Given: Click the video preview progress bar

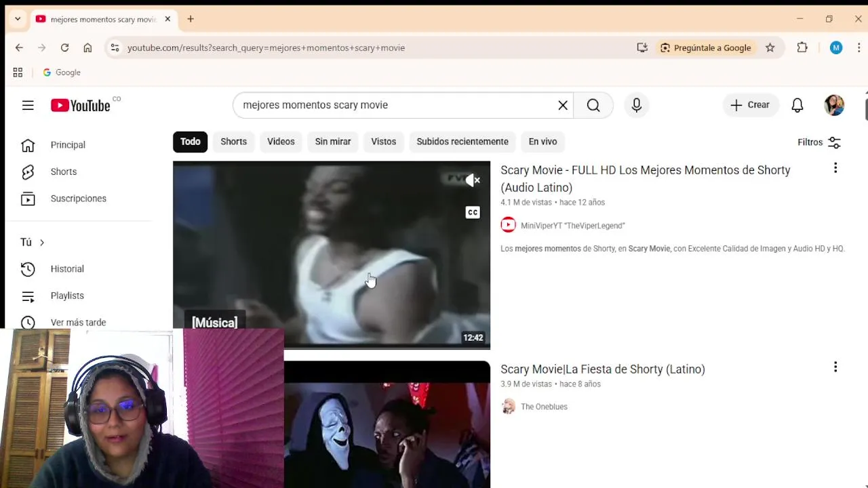Looking at the screenshot, I should click(332, 348).
